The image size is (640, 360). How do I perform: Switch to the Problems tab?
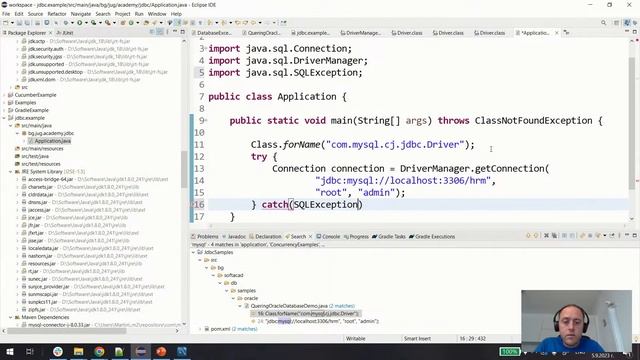click(x=204, y=236)
